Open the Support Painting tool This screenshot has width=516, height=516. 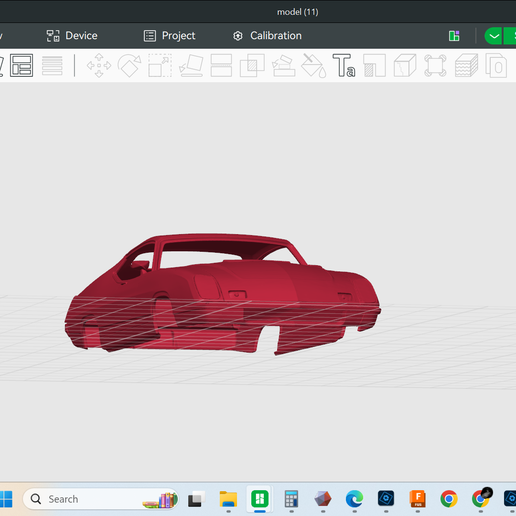pyautogui.click(x=374, y=65)
